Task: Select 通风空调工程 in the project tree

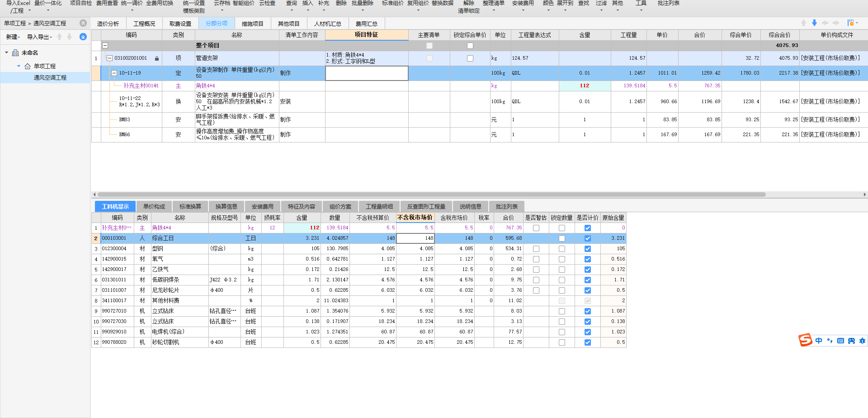Action: pos(50,78)
